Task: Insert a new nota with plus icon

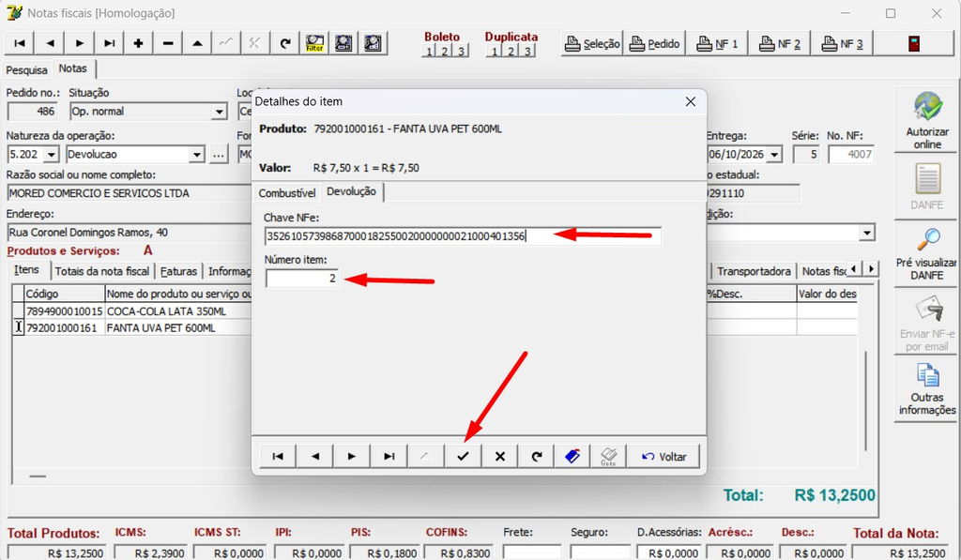Action: [x=138, y=43]
